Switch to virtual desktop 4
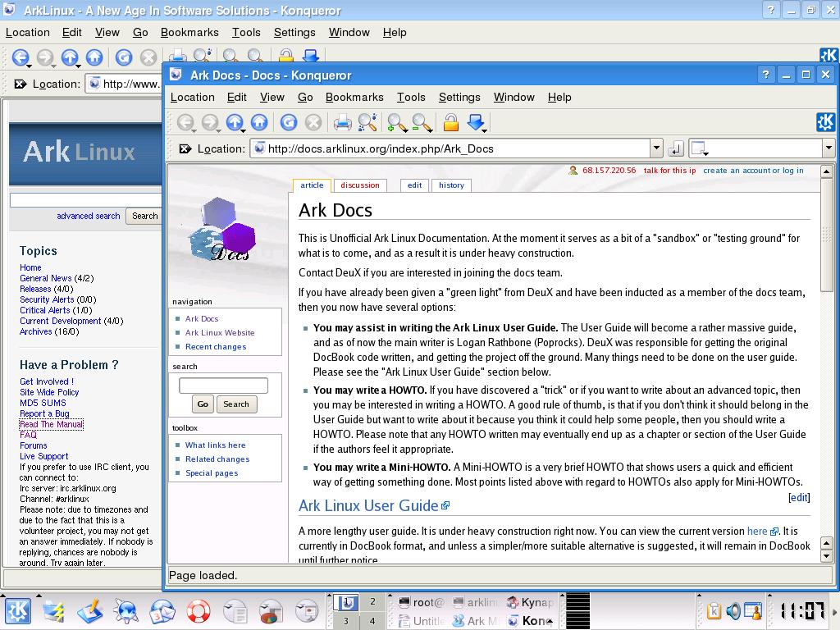The image size is (840, 630). 372,621
